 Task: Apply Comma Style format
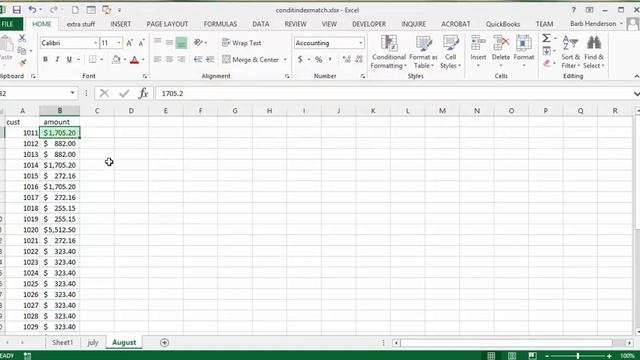click(x=330, y=60)
